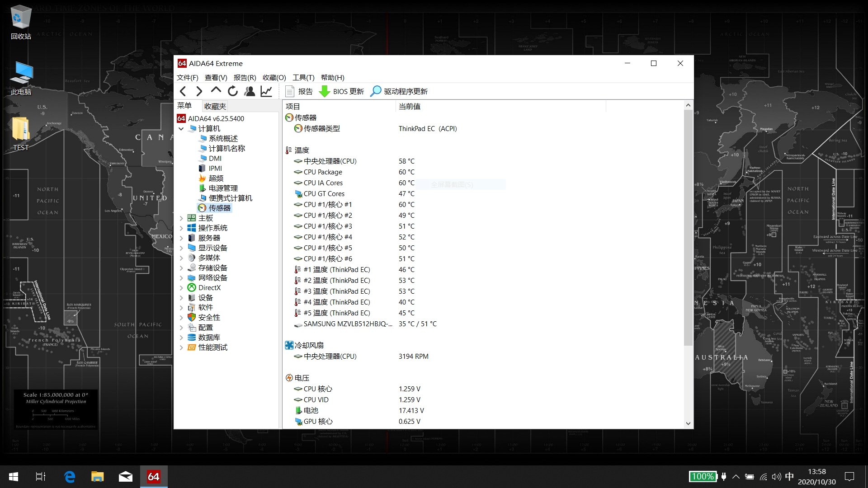Click the sensor list vertical scrollbar thumb
The width and height of the screenshot is (868, 488).
coord(688,228)
